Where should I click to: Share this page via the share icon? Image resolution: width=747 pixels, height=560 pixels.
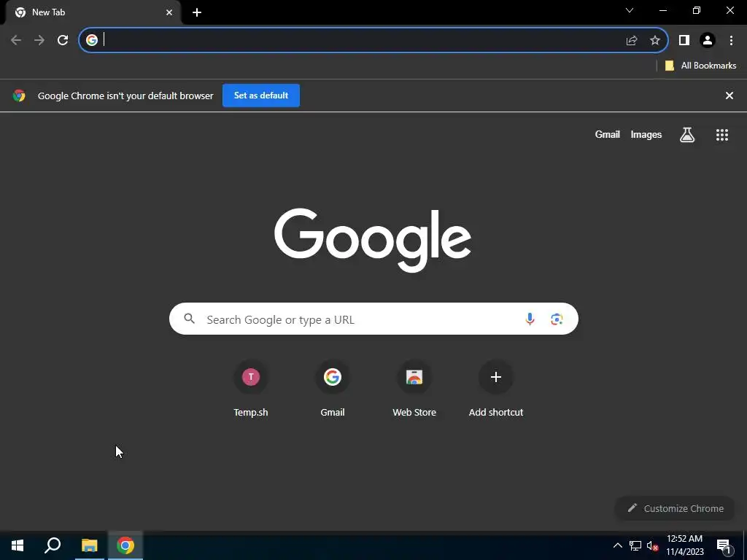[x=632, y=40]
